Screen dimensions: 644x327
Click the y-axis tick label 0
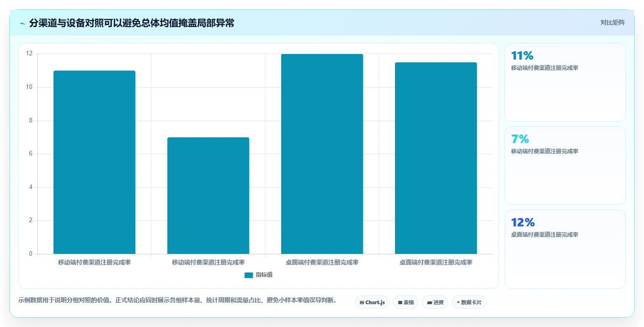click(31, 254)
